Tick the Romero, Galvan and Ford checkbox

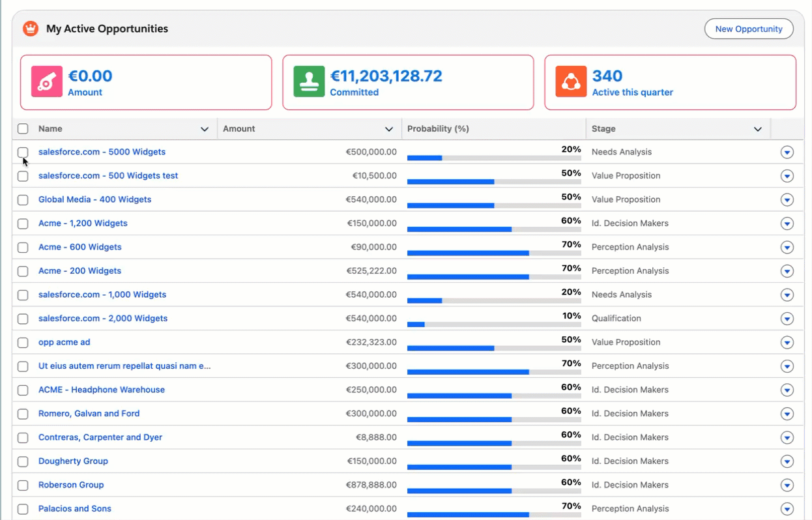click(23, 414)
